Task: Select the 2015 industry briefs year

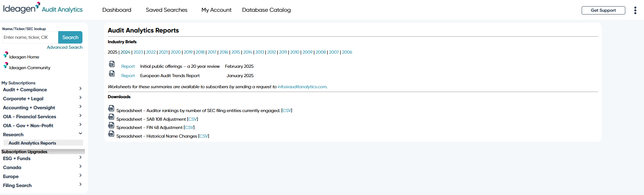Action: pos(236,52)
